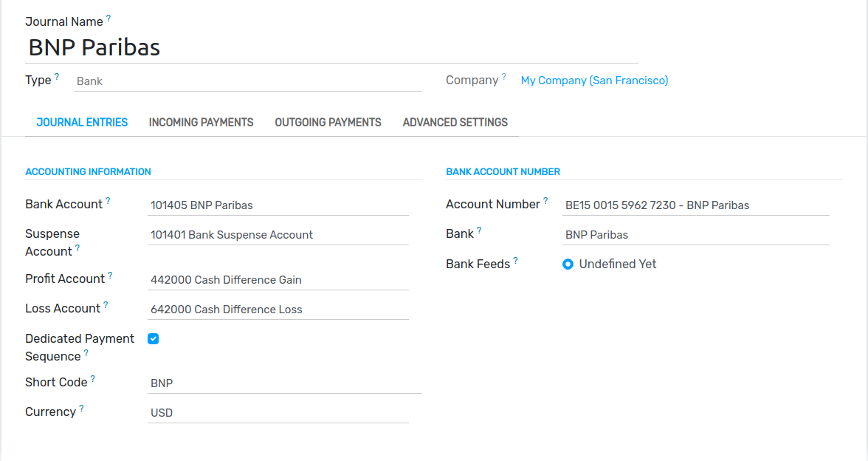Open the Currency field showing USD

278,413
